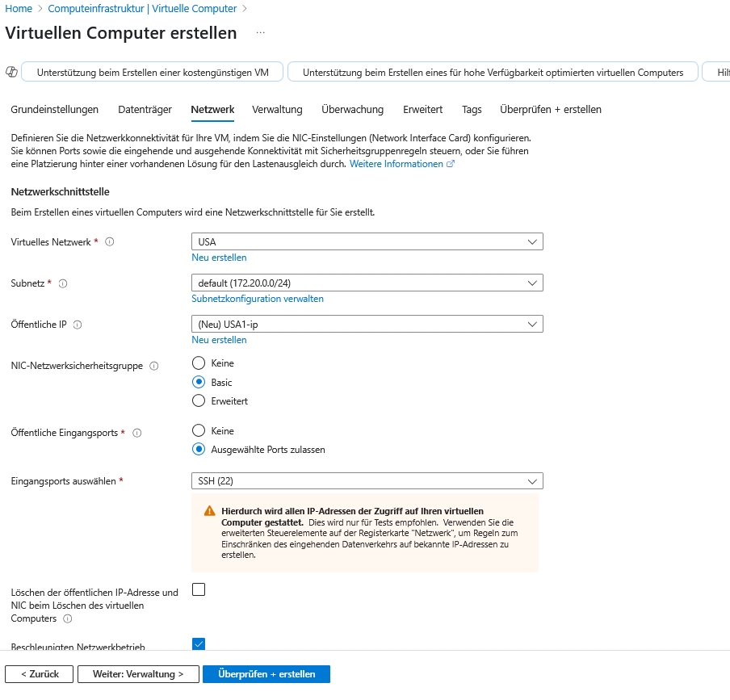Click info icon beside NIC-Netzwerksicherheitsgruppe
730x700 pixels.
[x=154, y=366]
